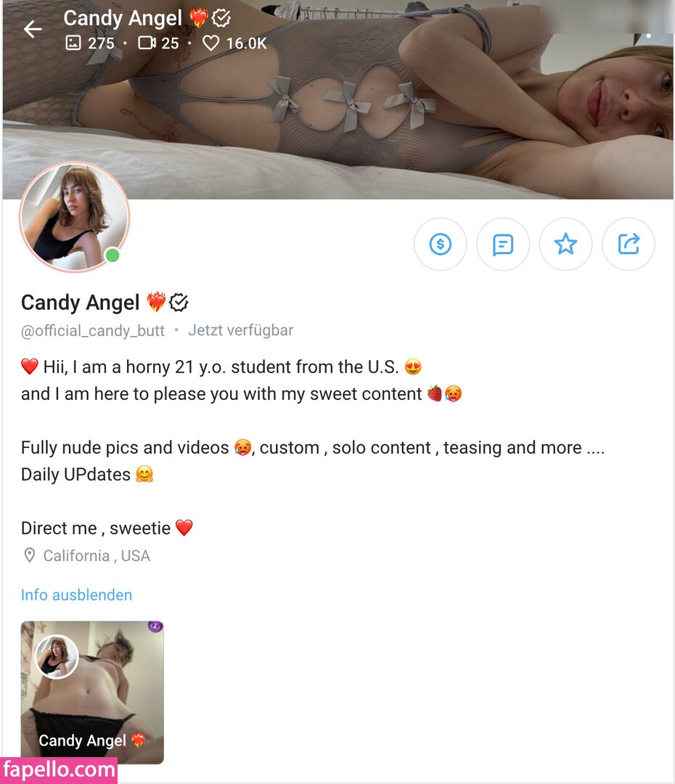Click the verified badge beside profile name
Screen dimensions: 675x784
[x=179, y=303]
